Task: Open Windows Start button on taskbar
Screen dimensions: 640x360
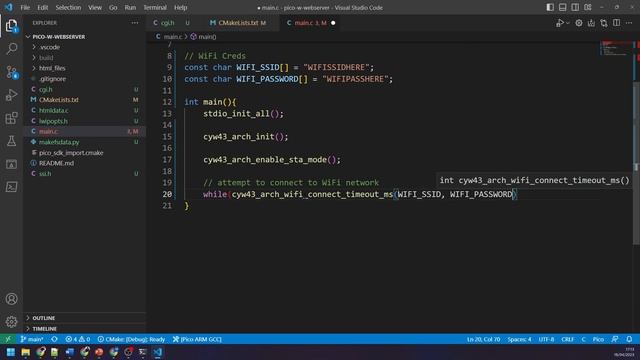Action: coord(11,352)
